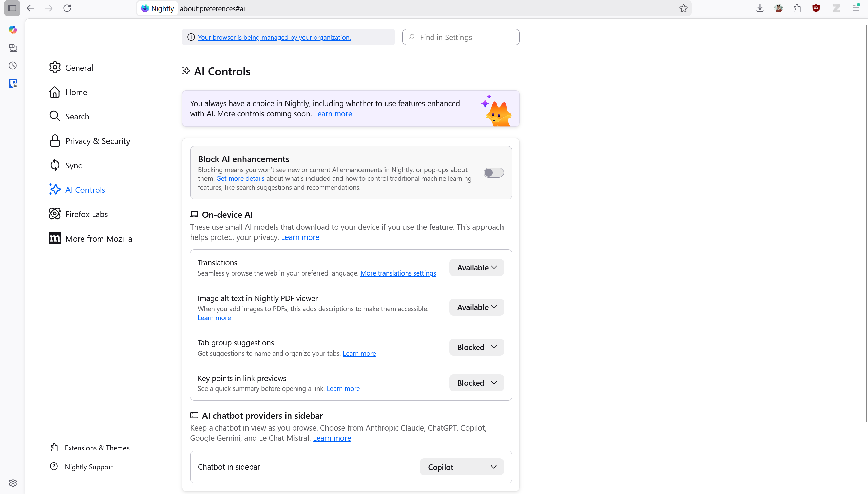Viewport: 868px width, 494px height.
Task: Open the uBlock Origin extension icon
Action: click(816, 8)
